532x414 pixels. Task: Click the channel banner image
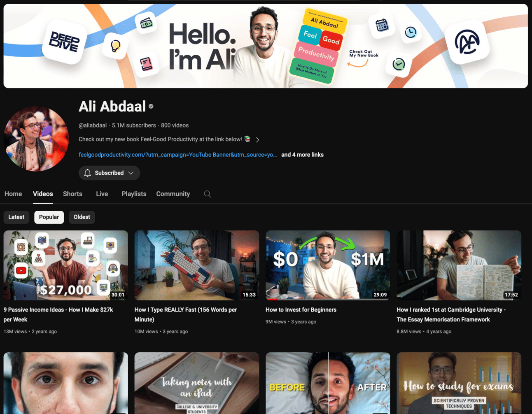(x=266, y=46)
